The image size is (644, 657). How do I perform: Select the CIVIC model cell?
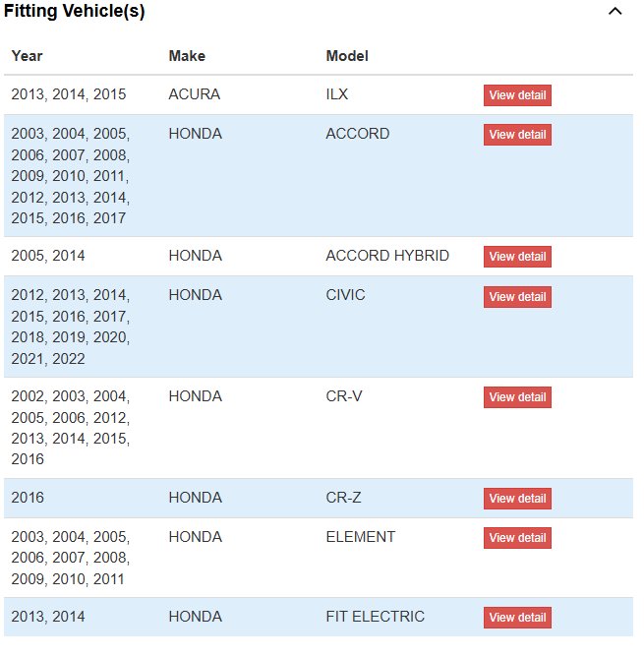tap(345, 295)
